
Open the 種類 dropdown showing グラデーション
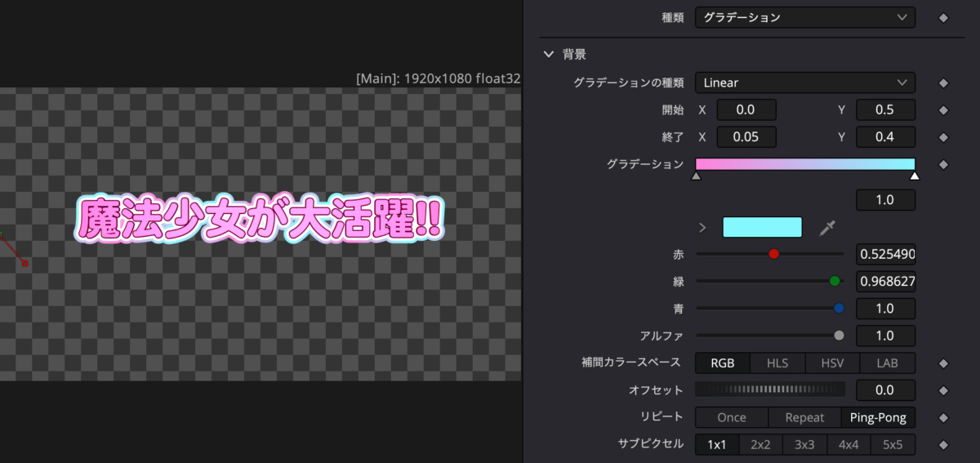(805, 17)
